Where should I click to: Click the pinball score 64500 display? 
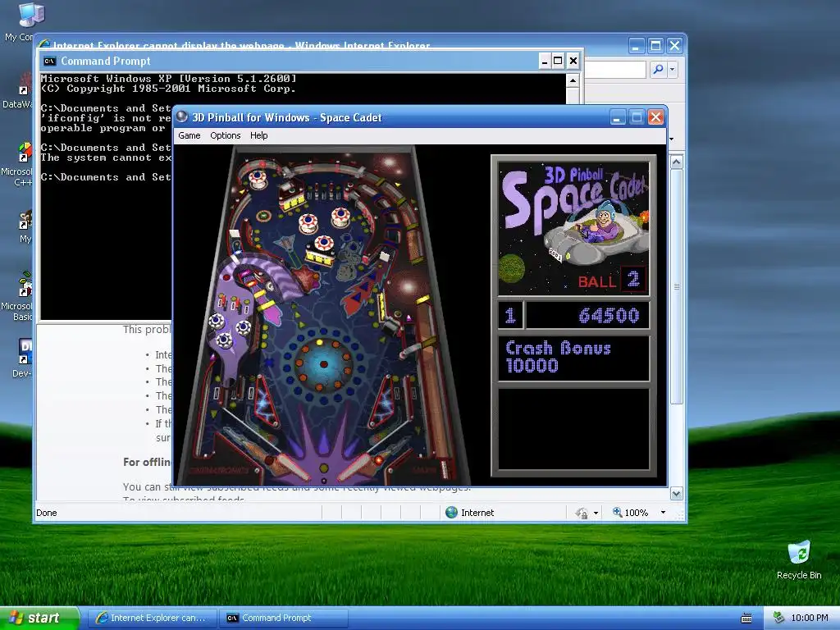(x=587, y=316)
